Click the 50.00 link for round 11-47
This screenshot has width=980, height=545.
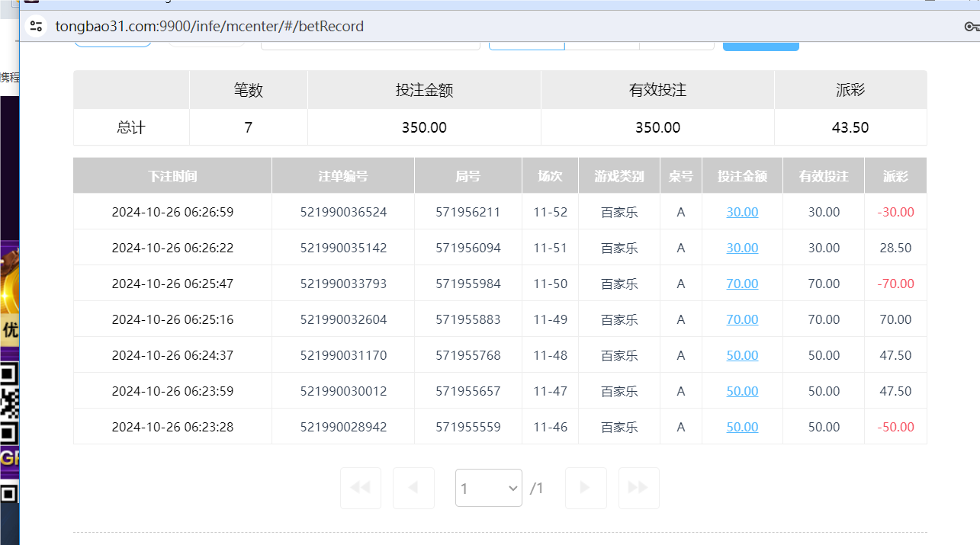[741, 390]
